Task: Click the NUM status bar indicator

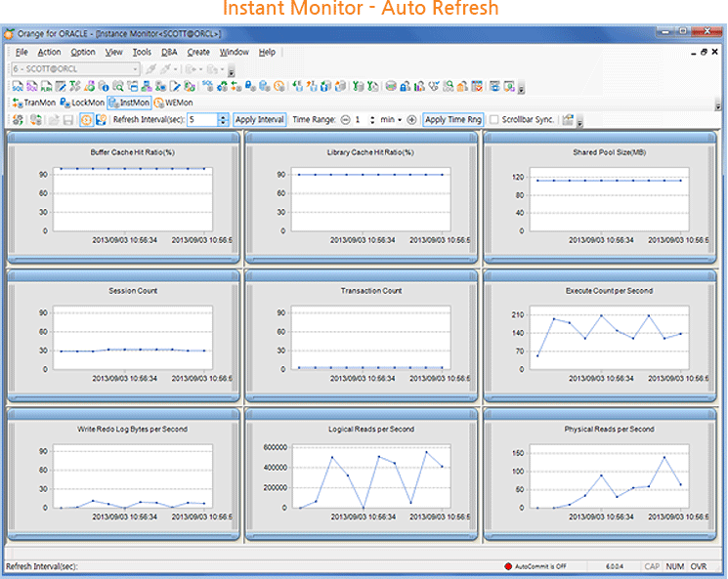Action: [x=674, y=566]
